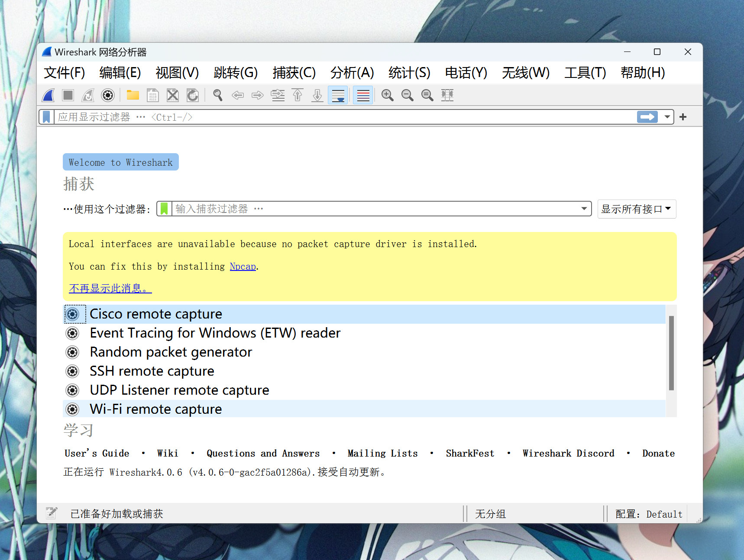The image size is (744, 560).
Task: Close the capture file X icon
Action: coord(173,95)
